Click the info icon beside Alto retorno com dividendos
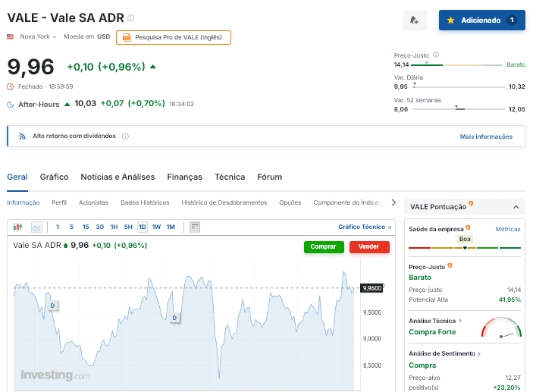 (x=125, y=136)
